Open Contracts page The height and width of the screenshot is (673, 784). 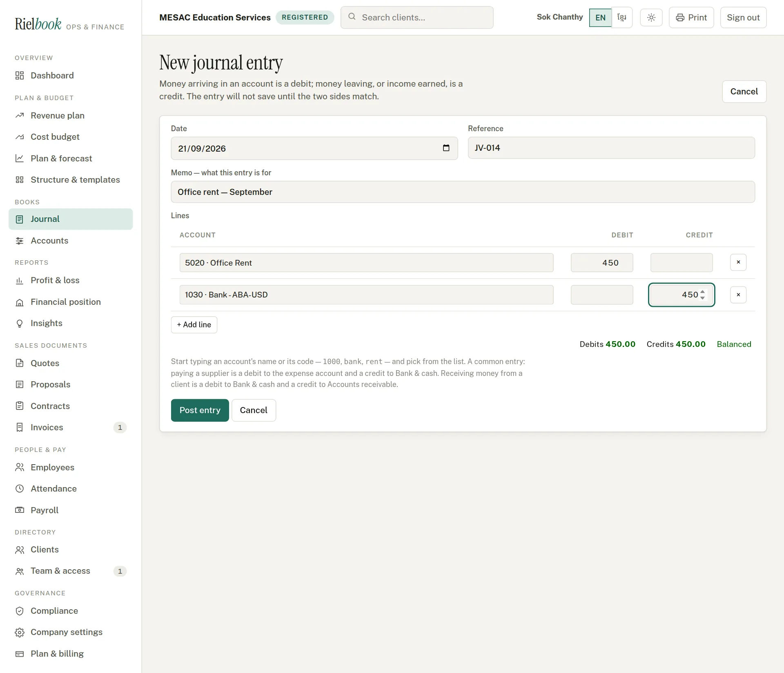tap(71, 406)
